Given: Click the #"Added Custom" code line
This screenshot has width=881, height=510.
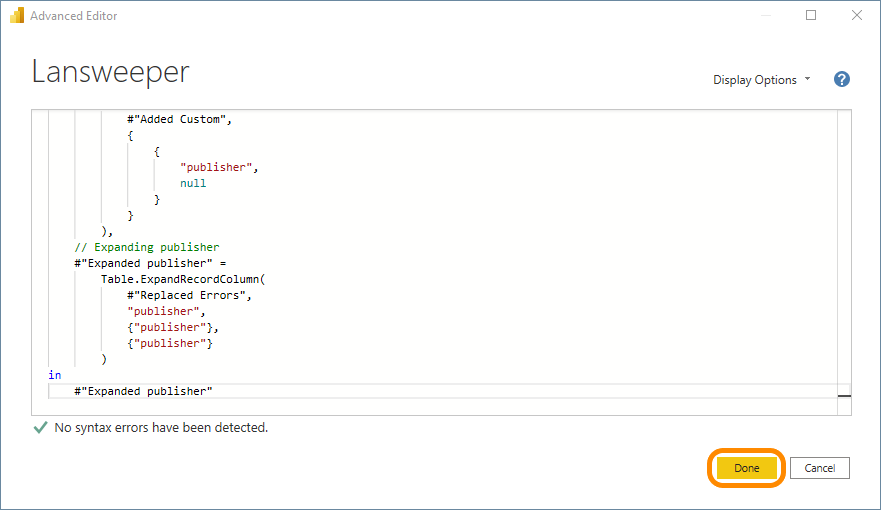Looking at the screenshot, I should pos(186,119).
